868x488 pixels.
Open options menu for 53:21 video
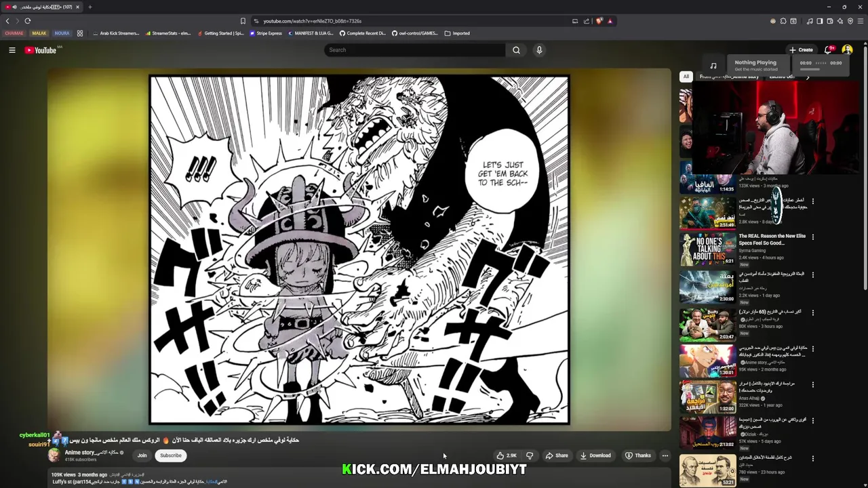point(812,458)
